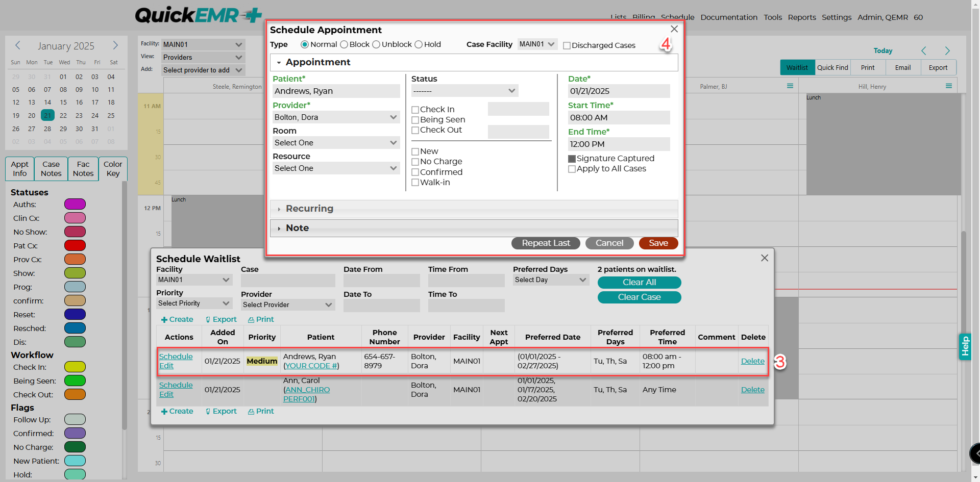
Task: Click upper Print link in waitlist
Action: 261,319
